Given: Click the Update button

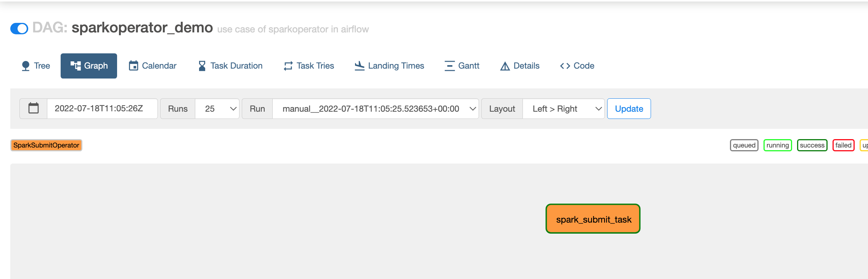Looking at the screenshot, I should pos(629,109).
